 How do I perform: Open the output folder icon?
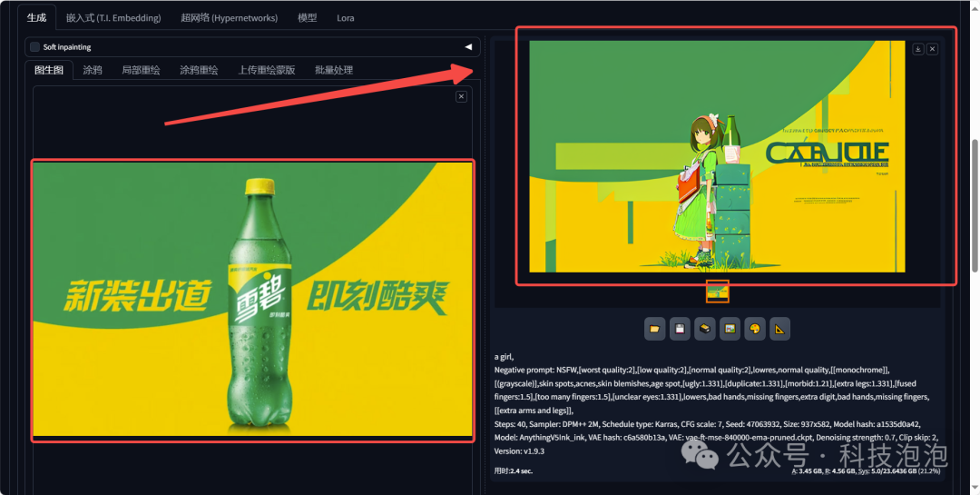654,329
